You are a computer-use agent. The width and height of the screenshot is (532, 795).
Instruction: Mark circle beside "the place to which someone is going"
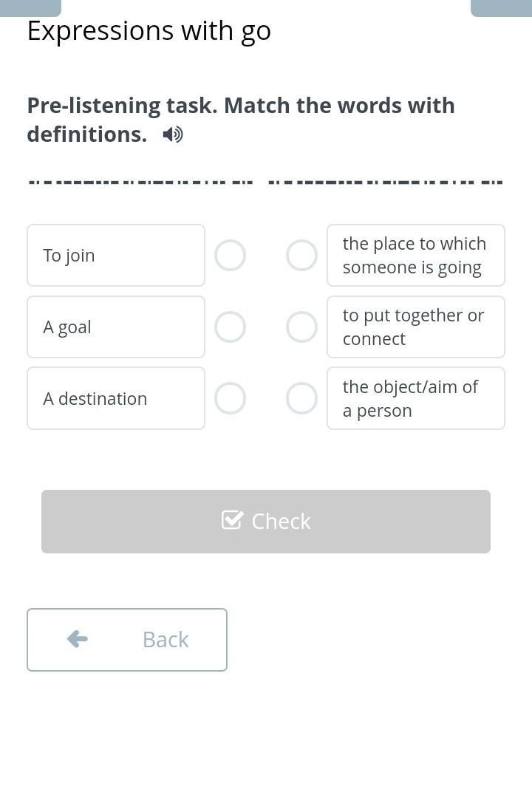[301, 256]
